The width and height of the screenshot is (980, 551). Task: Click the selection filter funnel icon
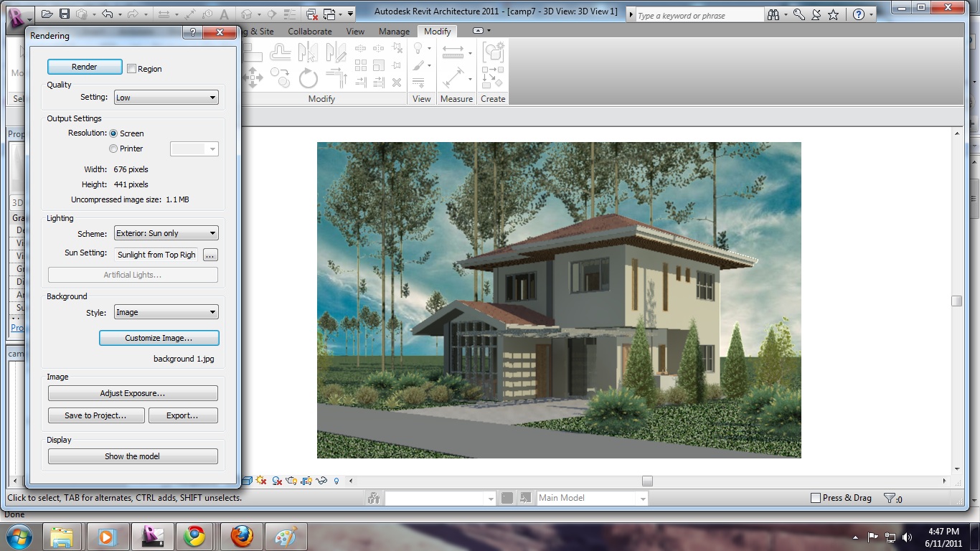[x=890, y=498]
